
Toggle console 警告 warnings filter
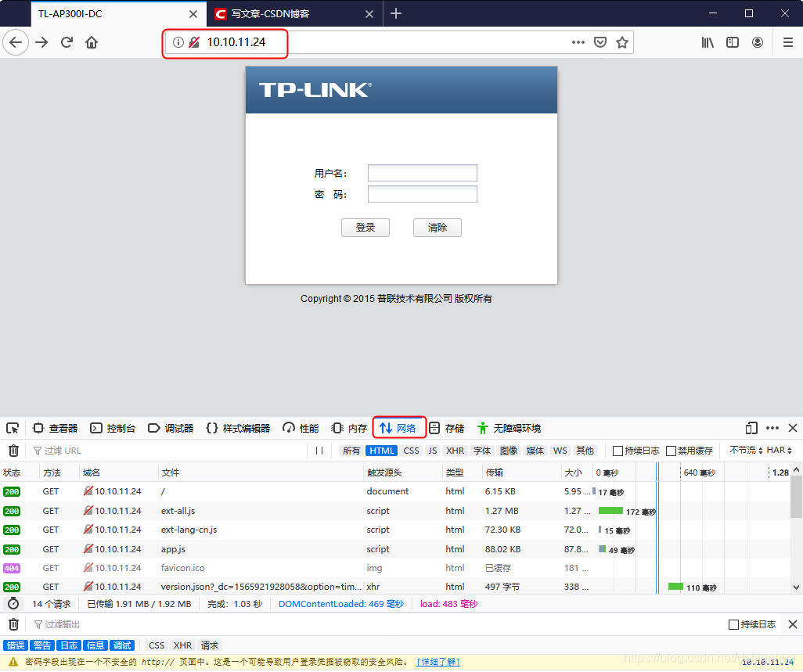coord(42,645)
